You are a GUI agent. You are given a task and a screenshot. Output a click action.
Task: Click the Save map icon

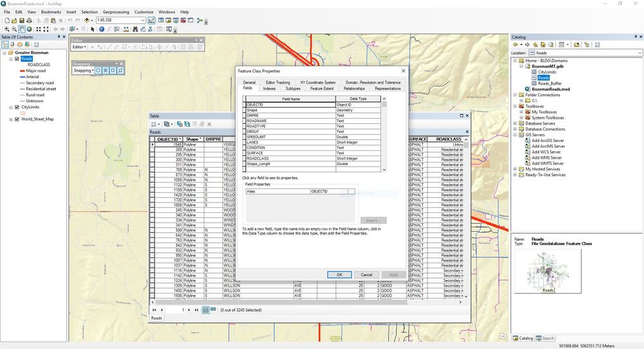21,20
